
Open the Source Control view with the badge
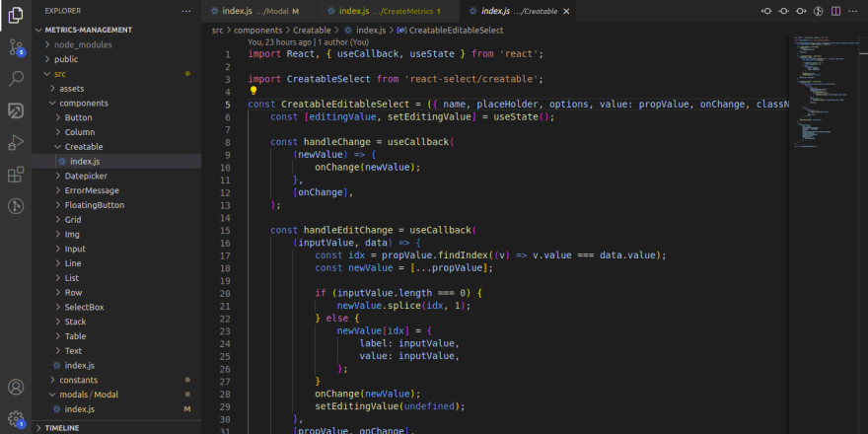point(16,47)
